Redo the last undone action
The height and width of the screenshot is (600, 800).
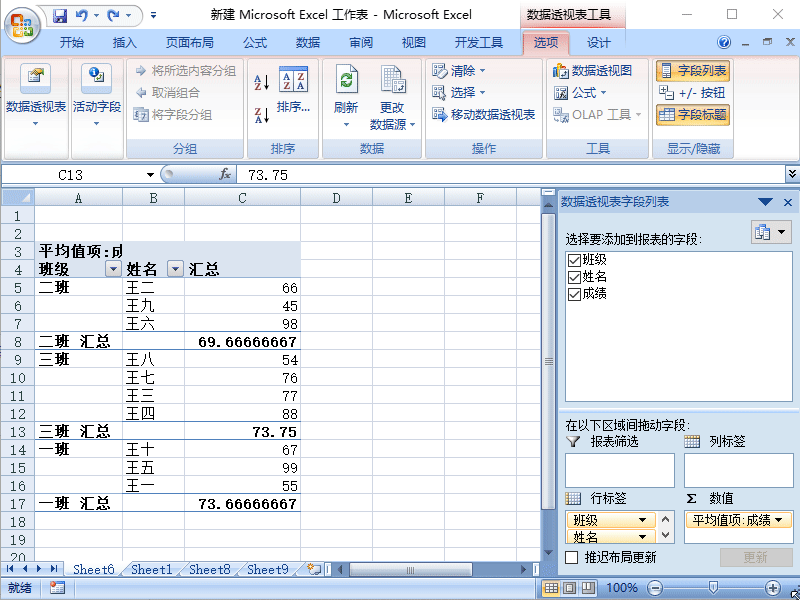point(113,16)
